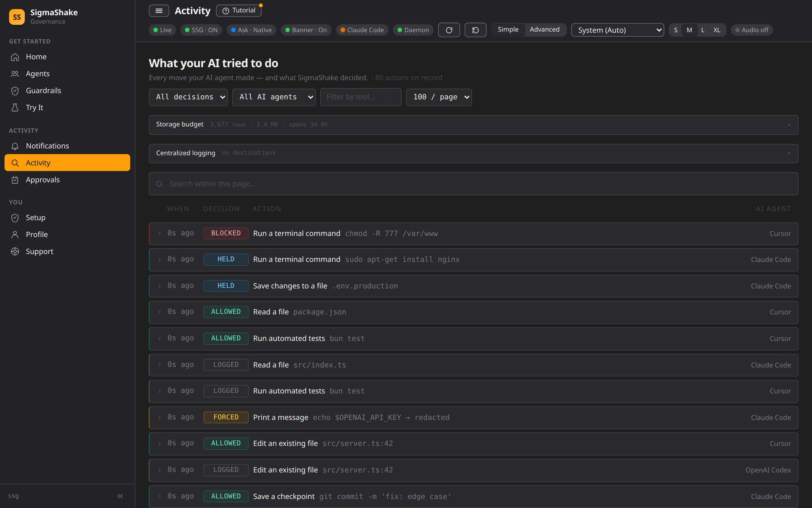Click the Tutorial button
Image resolution: width=812 pixels, height=508 pixels.
[x=239, y=11]
